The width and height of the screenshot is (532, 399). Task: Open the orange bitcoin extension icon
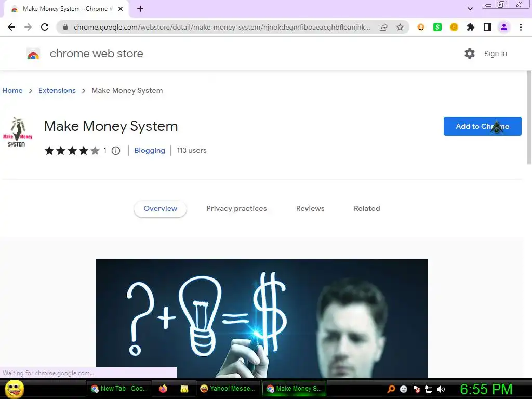click(x=421, y=27)
